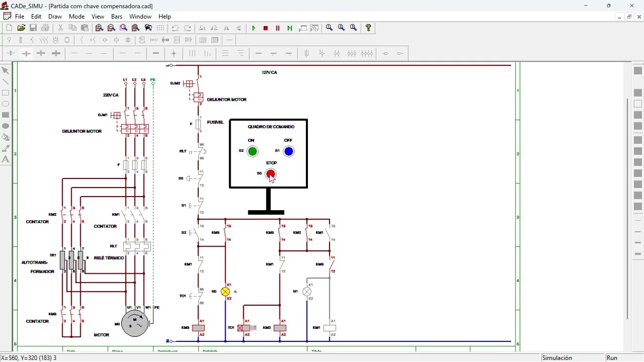This screenshot has height=362, width=644.
Task: Redo the last undone action
Action: (x=187, y=28)
